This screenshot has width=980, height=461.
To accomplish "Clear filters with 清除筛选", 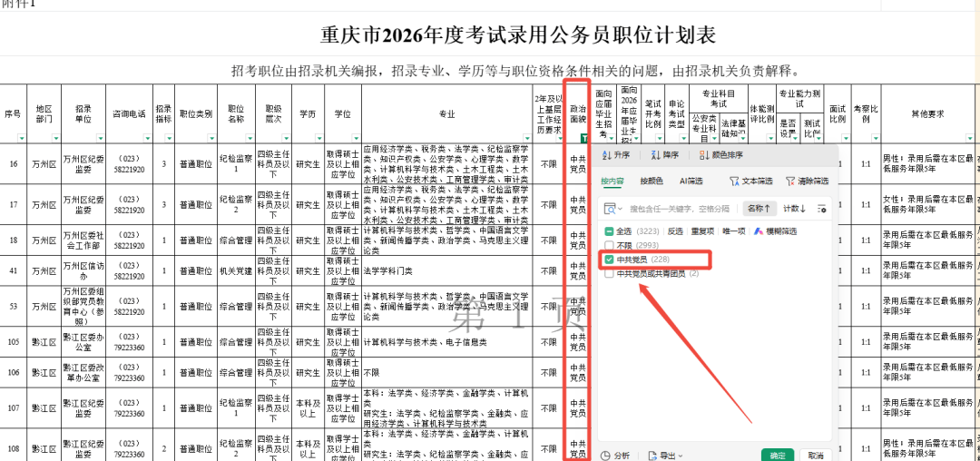I will [808, 181].
